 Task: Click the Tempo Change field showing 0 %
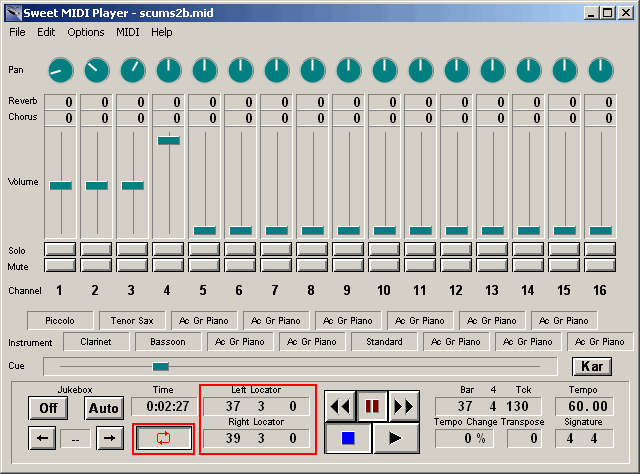464,438
